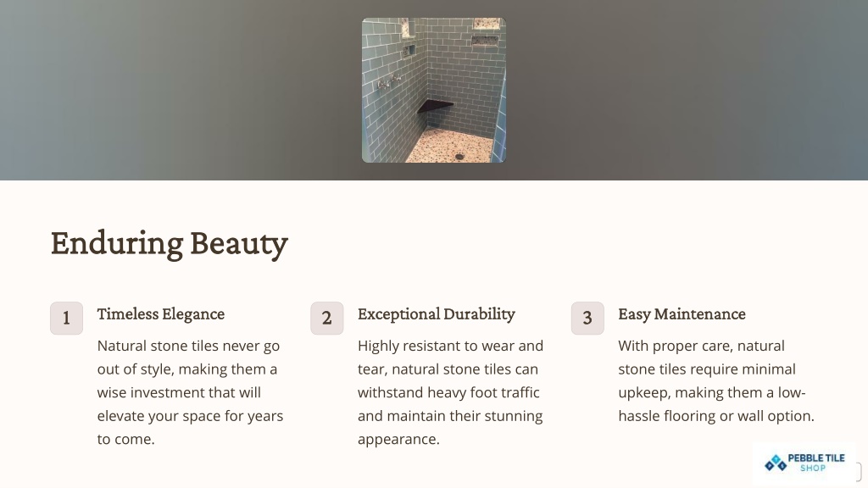
Task: Select the number 1 badge
Action: point(66,319)
